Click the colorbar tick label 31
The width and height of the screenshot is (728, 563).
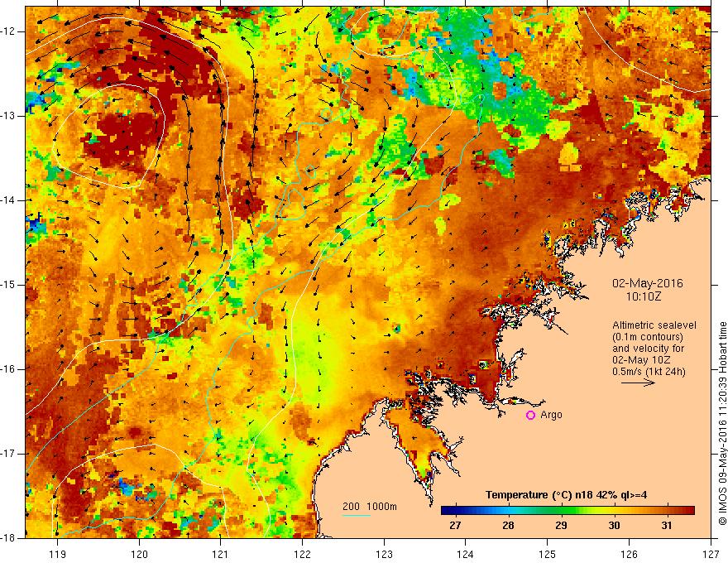(667, 526)
